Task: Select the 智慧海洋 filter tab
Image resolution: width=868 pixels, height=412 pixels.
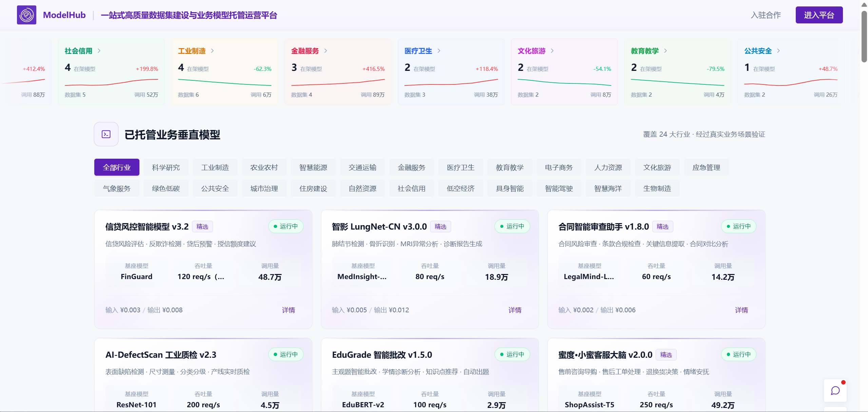Action: point(608,188)
